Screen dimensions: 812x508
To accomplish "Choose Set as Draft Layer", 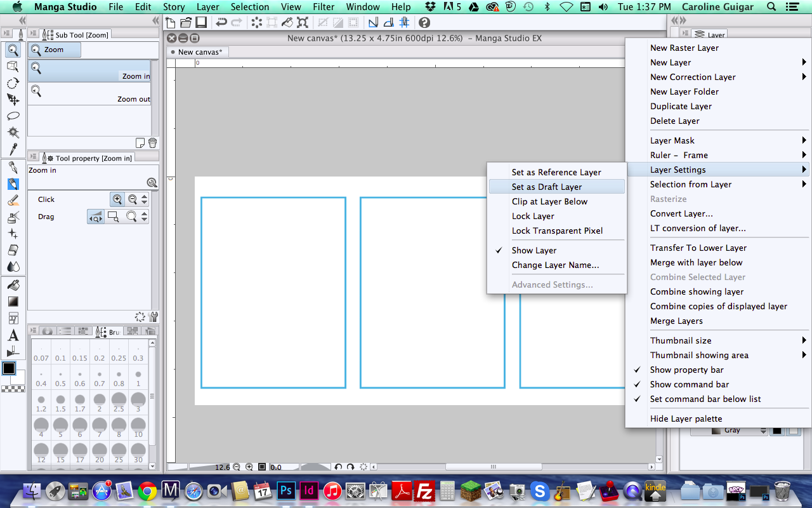I will click(x=546, y=187).
